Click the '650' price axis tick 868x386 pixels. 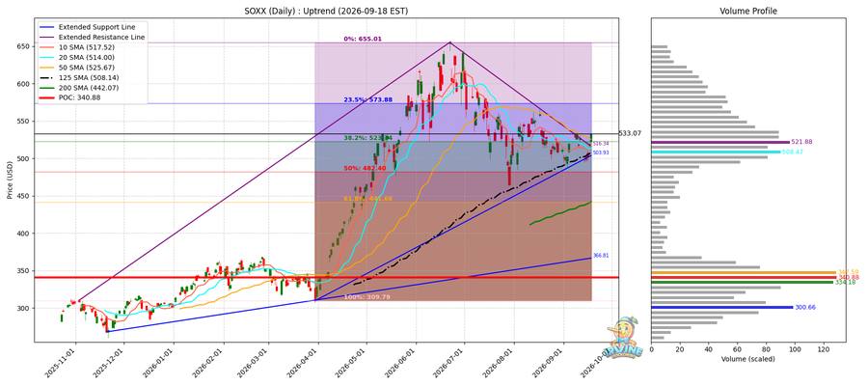[x=24, y=46]
